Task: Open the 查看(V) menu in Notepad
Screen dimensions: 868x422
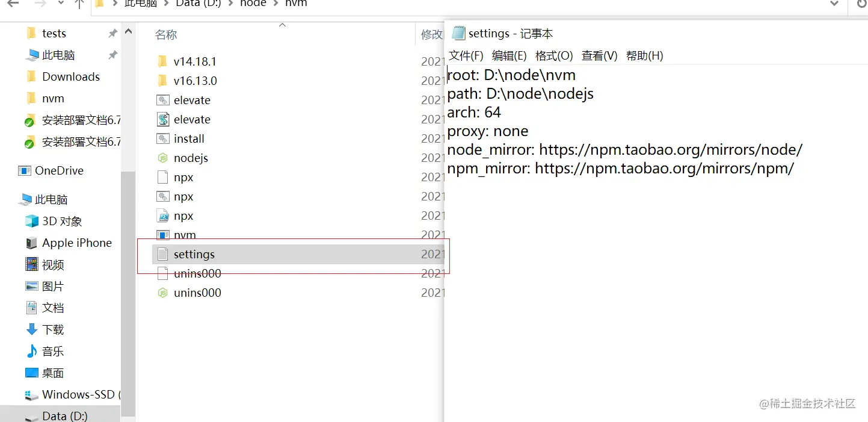Action: tap(599, 55)
